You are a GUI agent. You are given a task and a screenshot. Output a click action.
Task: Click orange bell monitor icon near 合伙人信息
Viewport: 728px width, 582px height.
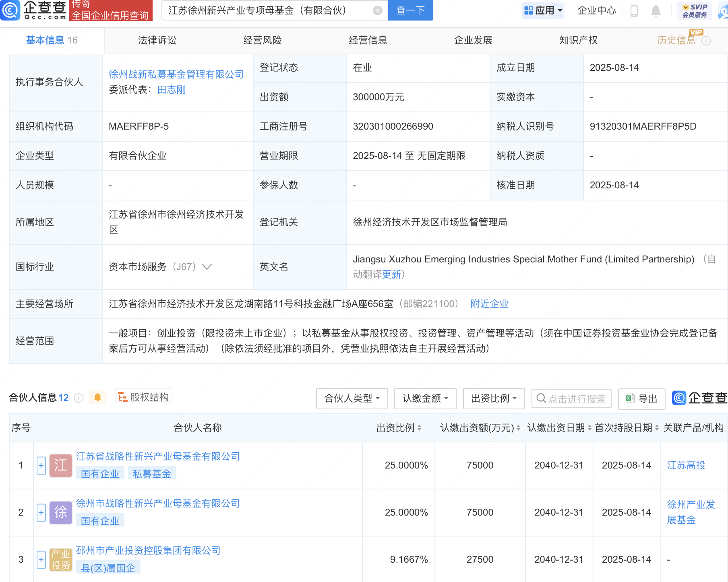[97, 397]
